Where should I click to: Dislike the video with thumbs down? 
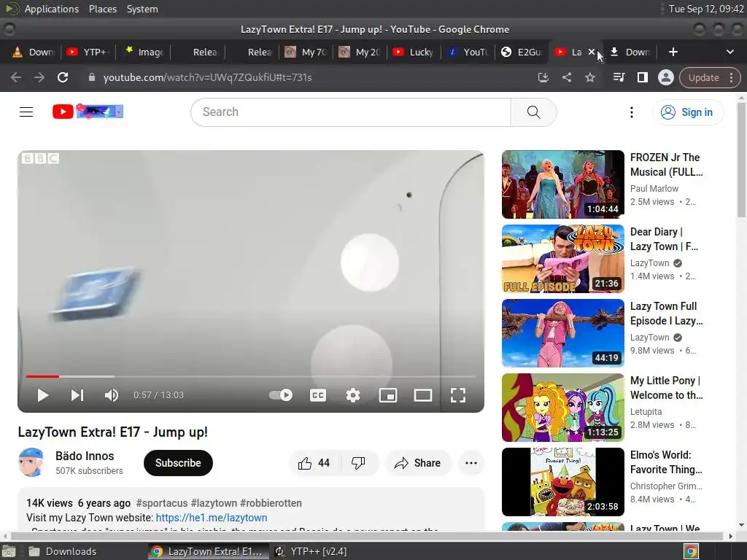tap(358, 463)
